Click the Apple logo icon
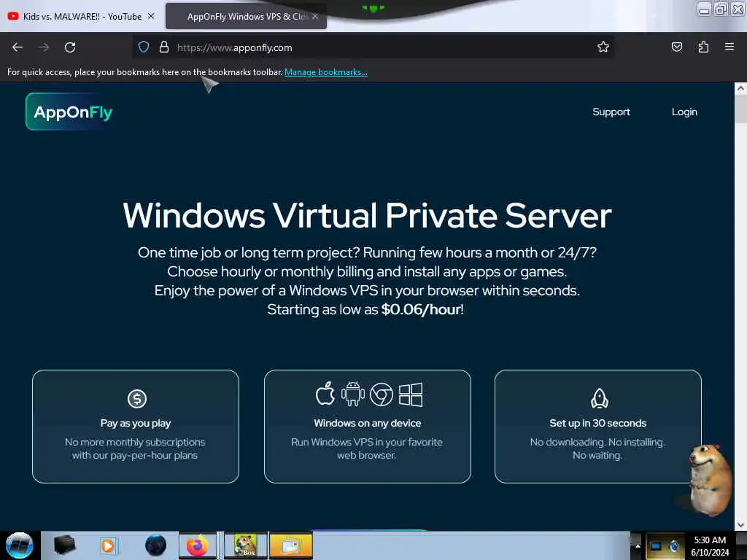Screen dimensions: 747x560 click(x=325, y=394)
